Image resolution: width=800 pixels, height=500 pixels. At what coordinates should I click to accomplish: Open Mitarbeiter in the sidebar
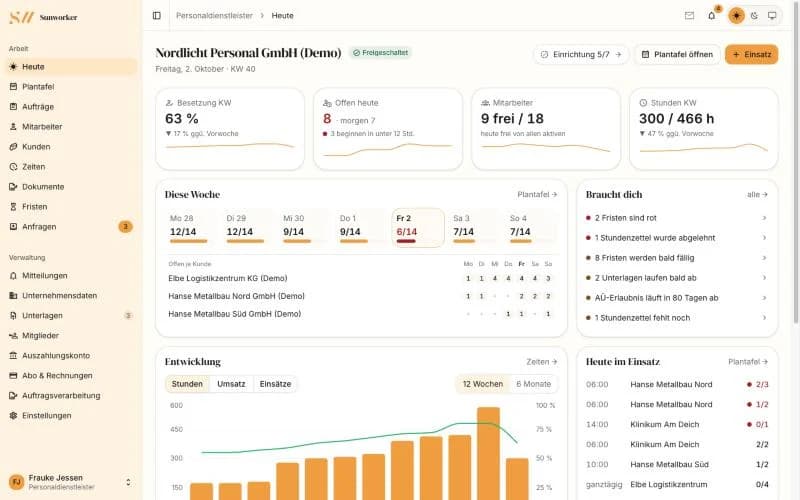pyautogui.click(x=71, y=127)
